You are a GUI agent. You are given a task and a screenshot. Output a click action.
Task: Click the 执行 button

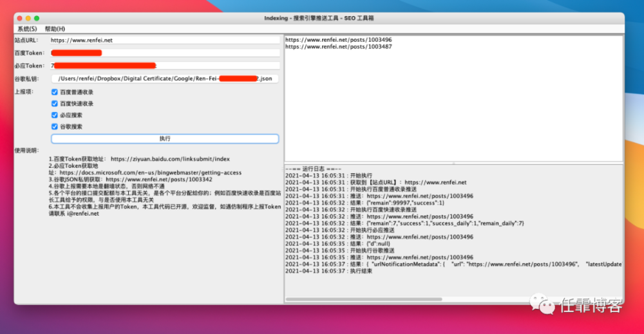click(x=165, y=139)
